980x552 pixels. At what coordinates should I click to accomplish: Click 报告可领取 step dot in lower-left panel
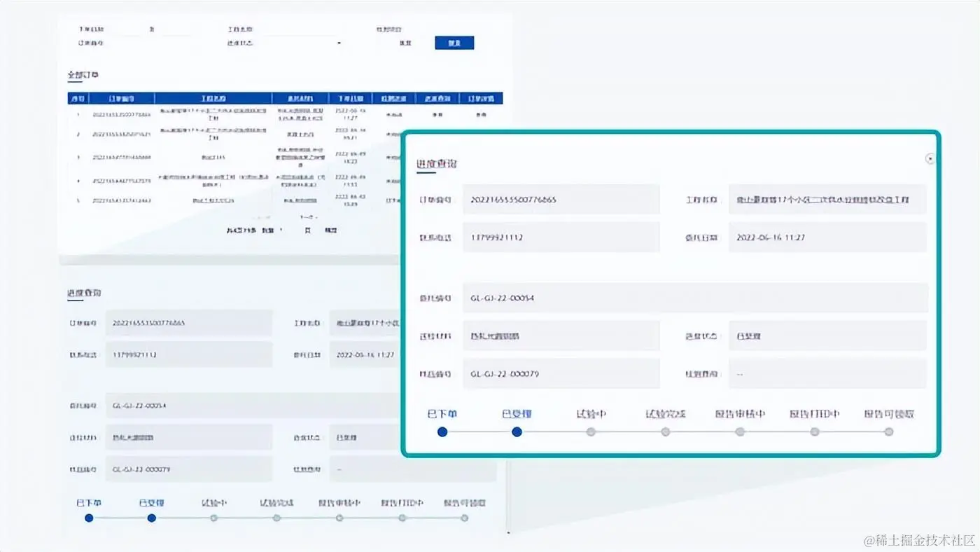coord(465,518)
